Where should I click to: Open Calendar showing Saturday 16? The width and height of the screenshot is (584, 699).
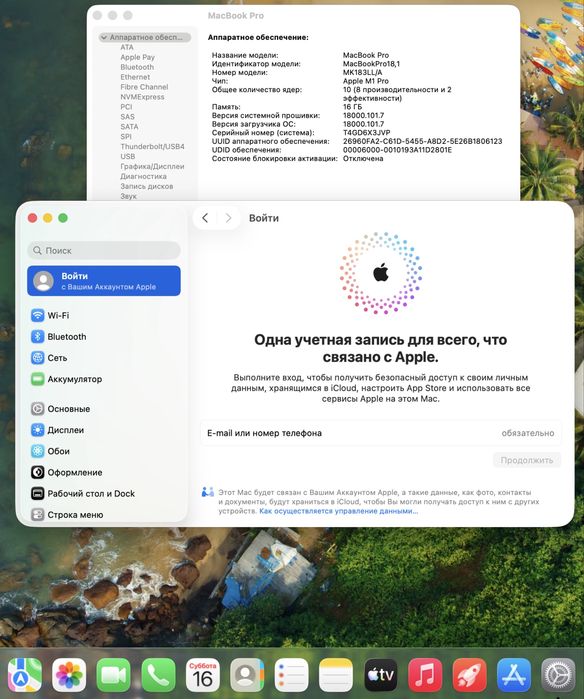click(x=202, y=675)
